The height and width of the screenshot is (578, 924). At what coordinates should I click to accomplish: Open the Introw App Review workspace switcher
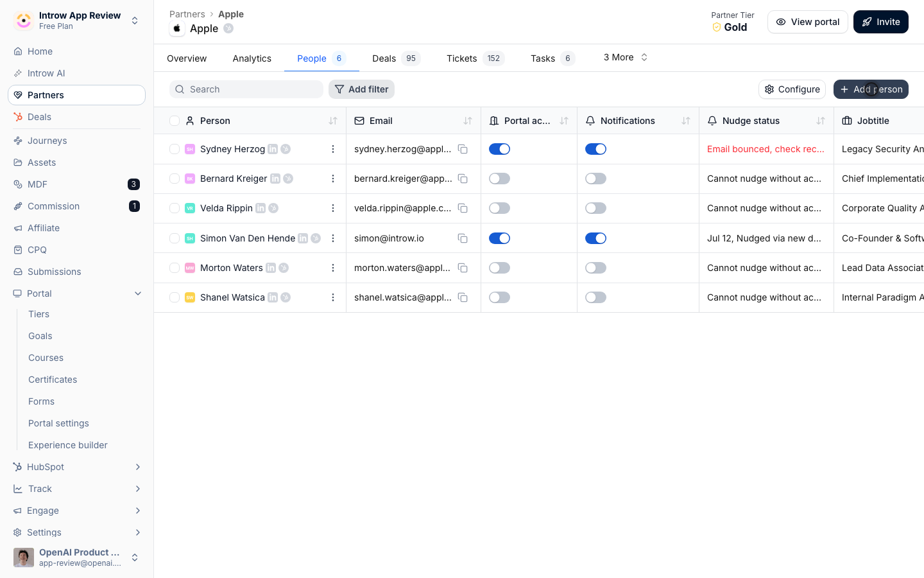pyautogui.click(x=77, y=21)
